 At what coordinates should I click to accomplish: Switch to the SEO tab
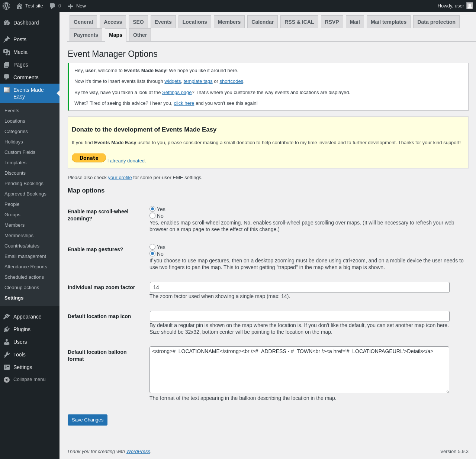coord(138,22)
